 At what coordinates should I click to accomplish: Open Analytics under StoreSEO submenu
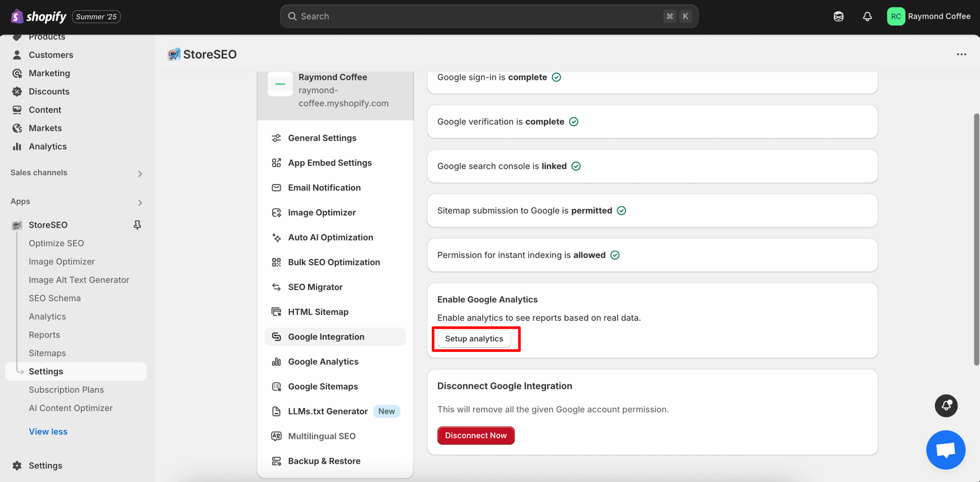click(47, 317)
